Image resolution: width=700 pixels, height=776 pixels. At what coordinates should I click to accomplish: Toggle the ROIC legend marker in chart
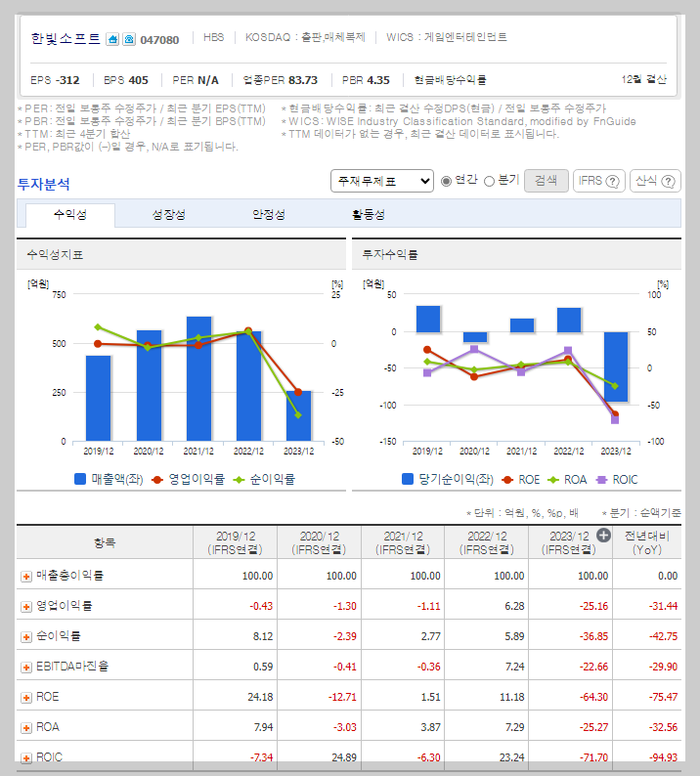601,480
